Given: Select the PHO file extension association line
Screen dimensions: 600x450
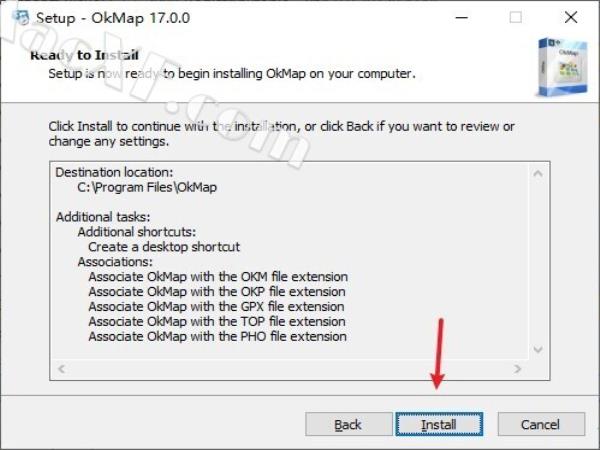Looking at the screenshot, I should 217,337.
